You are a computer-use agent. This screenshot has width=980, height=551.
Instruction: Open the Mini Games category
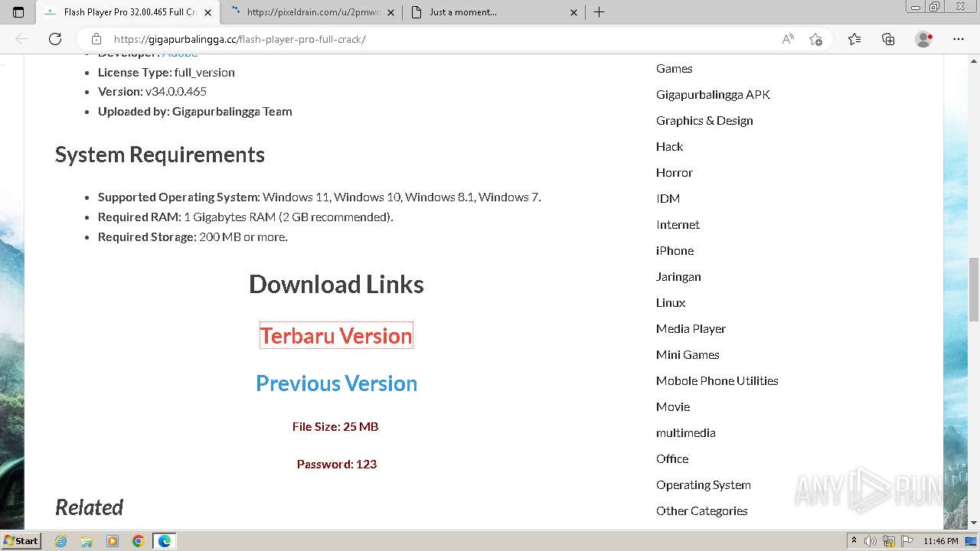688,354
